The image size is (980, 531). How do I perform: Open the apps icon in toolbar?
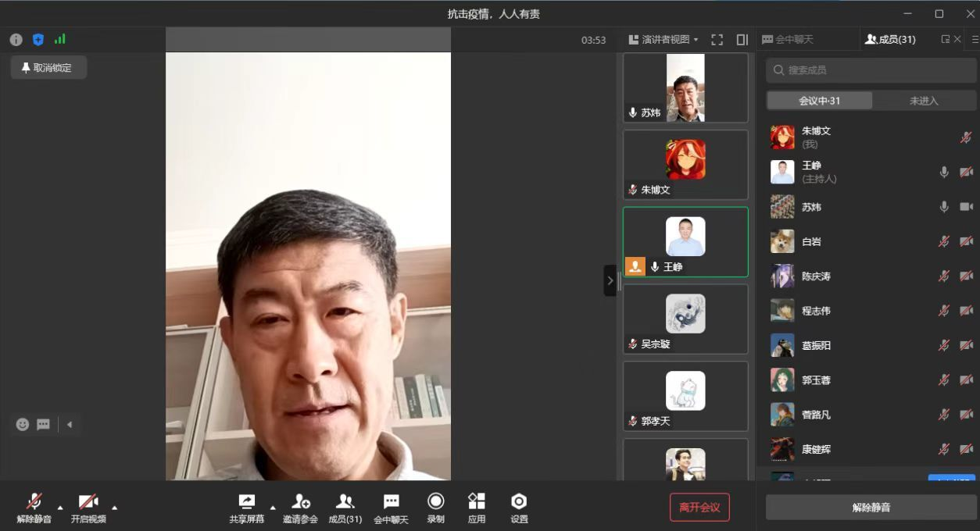[x=476, y=501]
